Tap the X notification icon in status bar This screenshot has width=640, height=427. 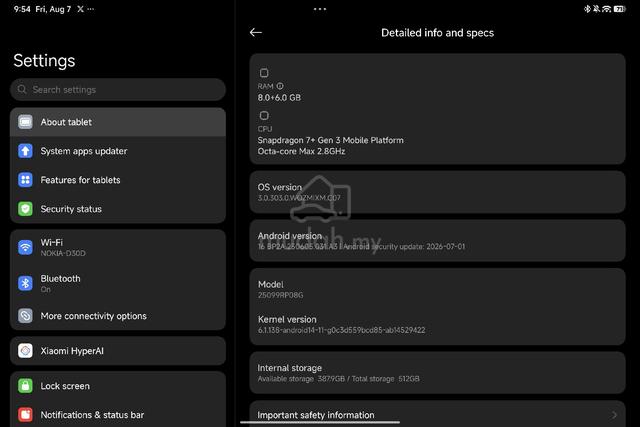click(x=80, y=9)
